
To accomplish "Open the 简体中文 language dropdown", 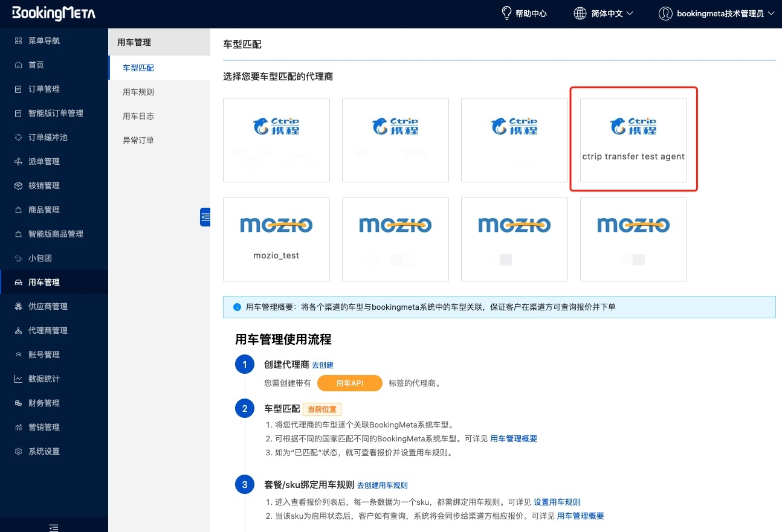I will [612, 13].
